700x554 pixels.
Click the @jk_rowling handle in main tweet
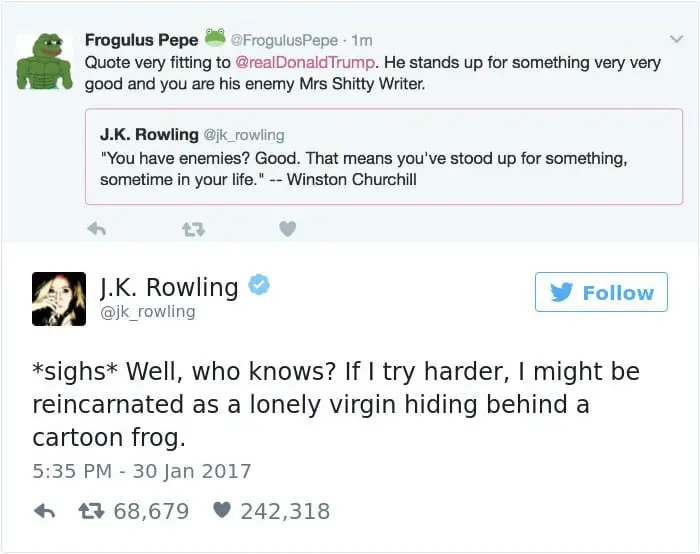point(146,312)
